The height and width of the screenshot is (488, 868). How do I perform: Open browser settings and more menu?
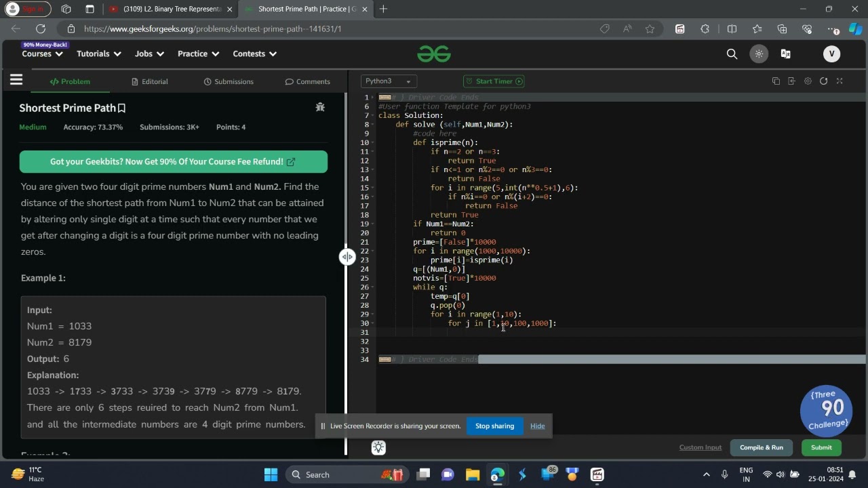pyautogui.click(x=833, y=29)
